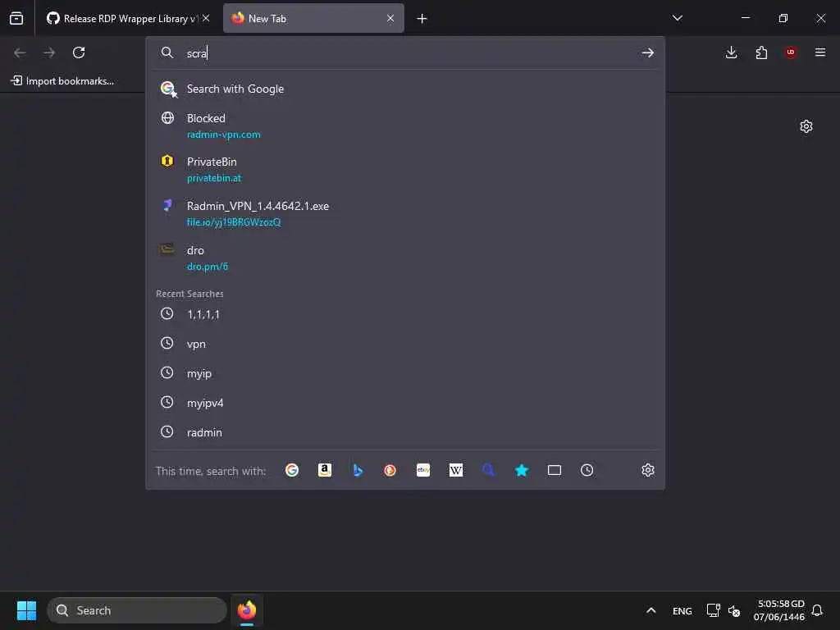840x630 pixels.
Task: Click the Go arrow in address bar
Action: click(648, 52)
